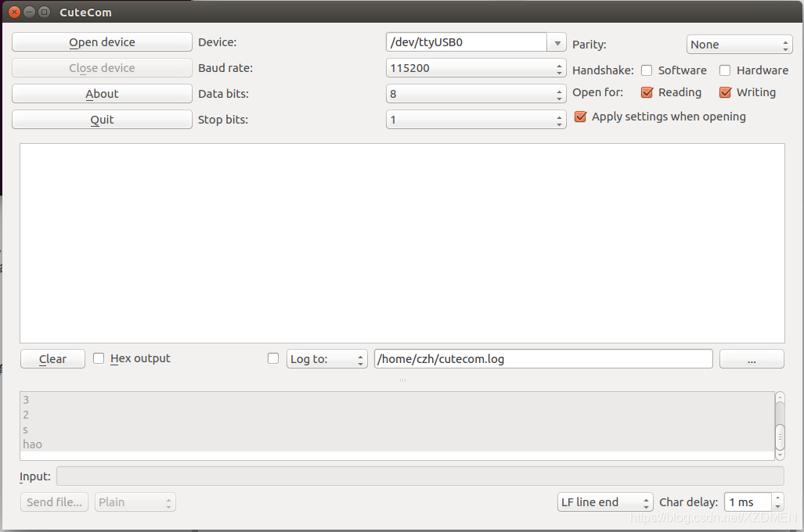Enable Hardware handshake checkbox
804x532 pixels.
click(x=725, y=70)
